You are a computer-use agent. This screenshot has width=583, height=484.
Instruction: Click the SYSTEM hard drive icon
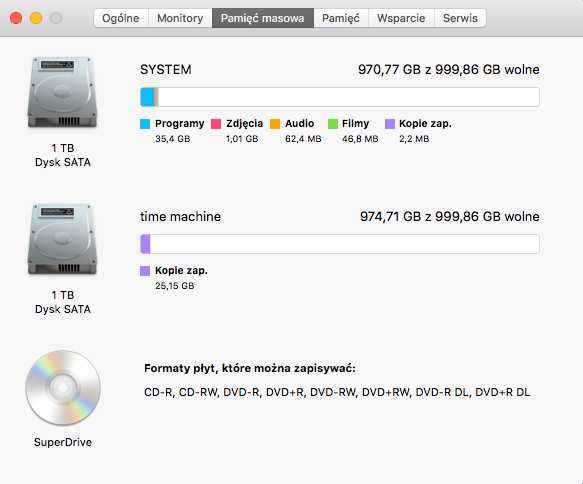[62, 92]
